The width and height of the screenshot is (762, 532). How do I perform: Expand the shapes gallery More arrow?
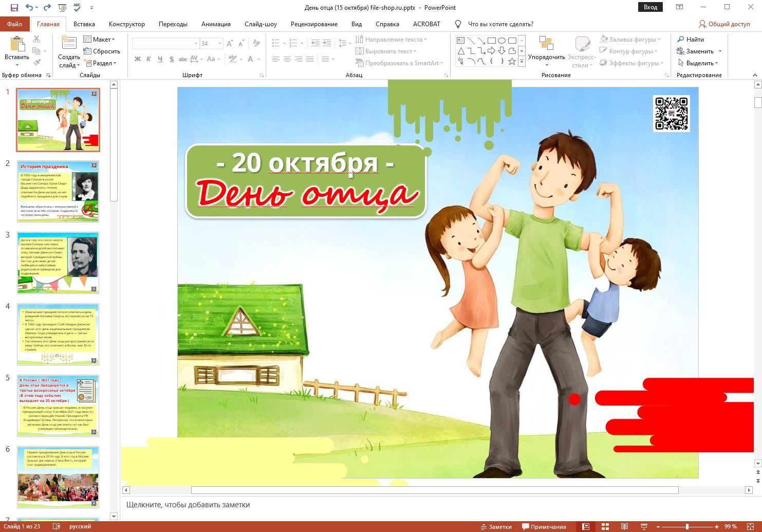pos(522,61)
